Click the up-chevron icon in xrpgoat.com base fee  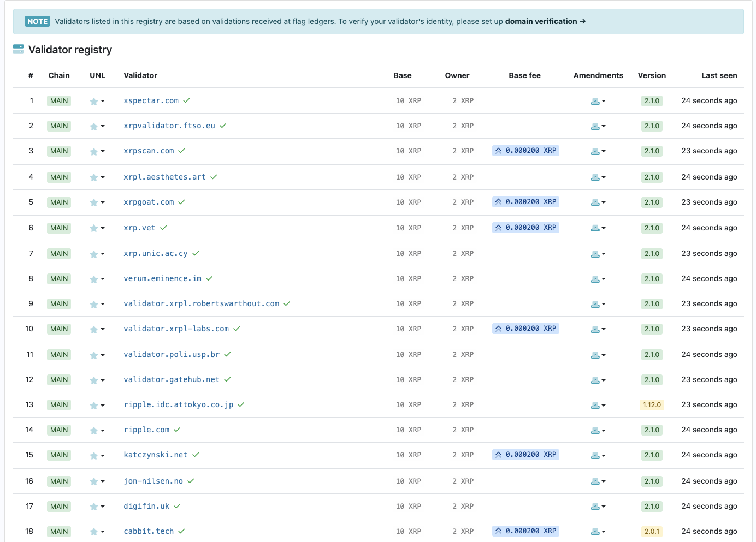(x=498, y=202)
